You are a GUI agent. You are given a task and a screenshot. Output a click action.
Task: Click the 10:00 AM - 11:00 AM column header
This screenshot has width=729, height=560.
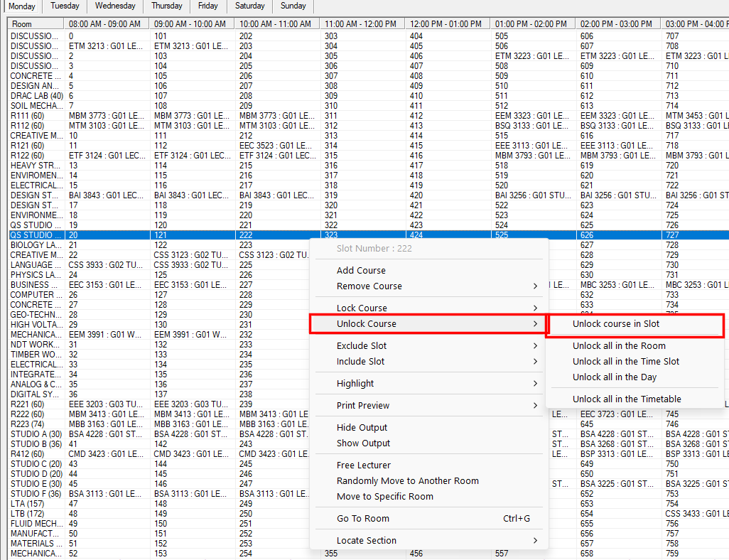click(x=277, y=23)
